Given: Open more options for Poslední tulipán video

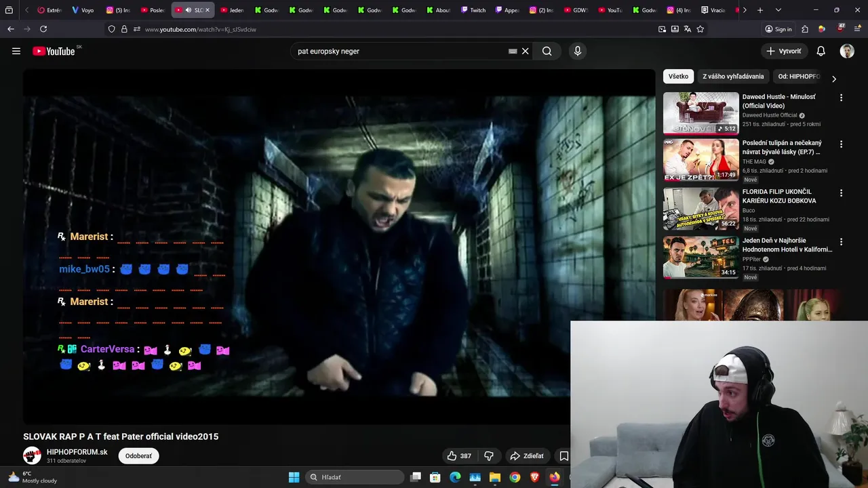Looking at the screenshot, I should coord(841,144).
